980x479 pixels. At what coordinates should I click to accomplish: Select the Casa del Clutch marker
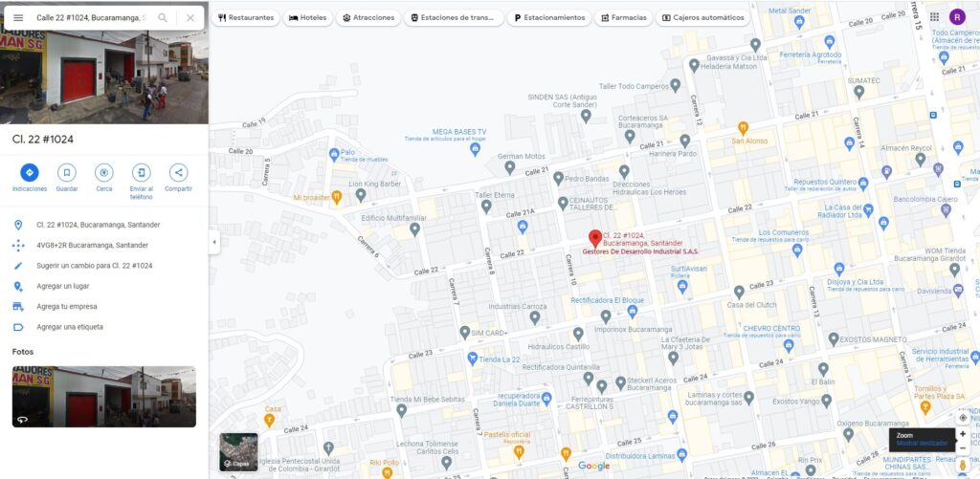(x=739, y=293)
